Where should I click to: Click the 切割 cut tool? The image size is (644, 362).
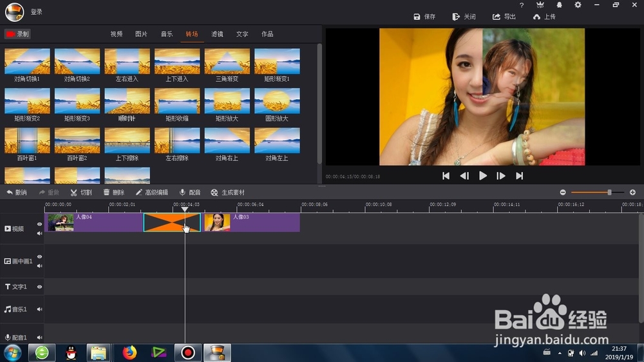tap(81, 193)
